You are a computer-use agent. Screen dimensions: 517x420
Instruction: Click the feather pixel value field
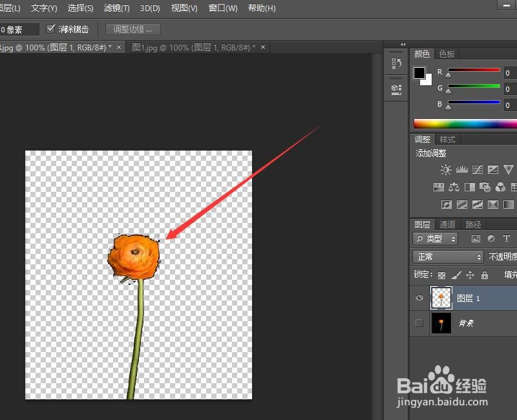click(x=19, y=30)
